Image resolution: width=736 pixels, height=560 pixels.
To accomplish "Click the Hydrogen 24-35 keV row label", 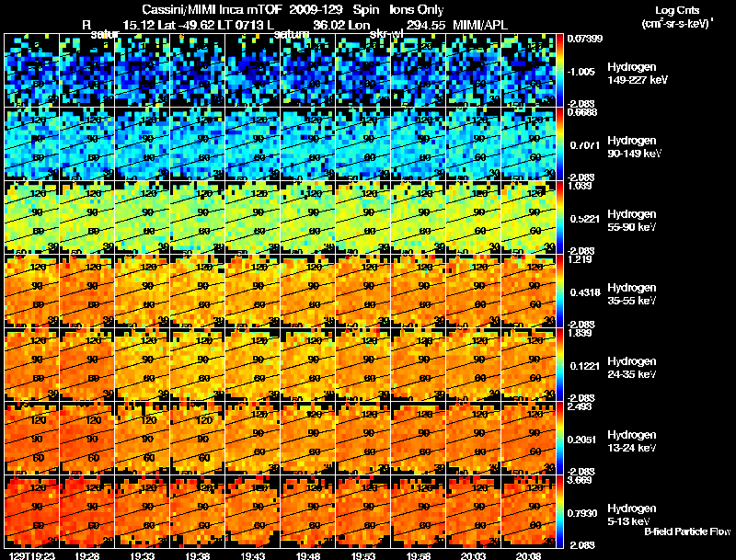I will click(632, 368).
